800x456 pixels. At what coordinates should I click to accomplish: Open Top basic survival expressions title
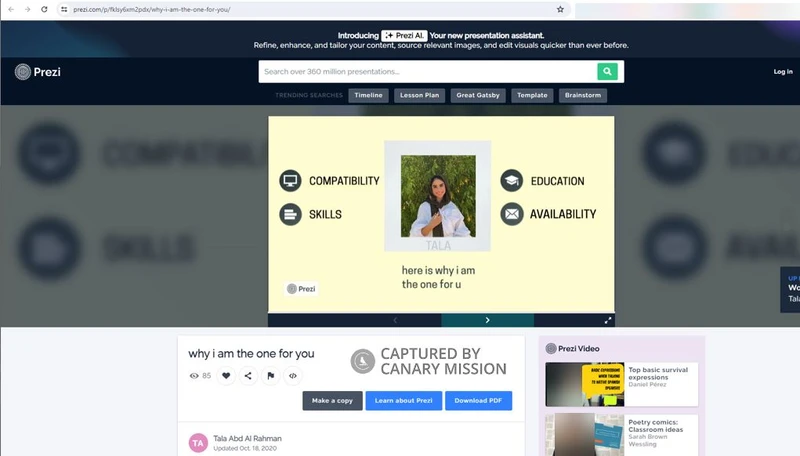point(658,373)
